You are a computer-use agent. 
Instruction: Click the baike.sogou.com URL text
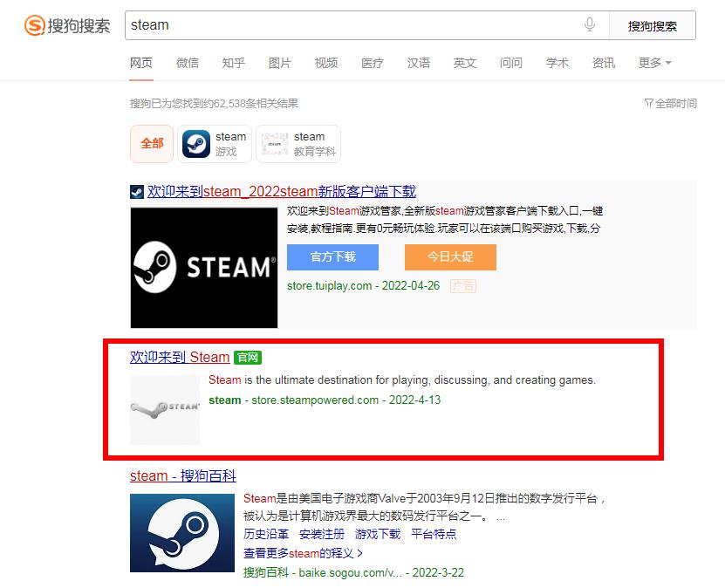[x=350, y=573]
